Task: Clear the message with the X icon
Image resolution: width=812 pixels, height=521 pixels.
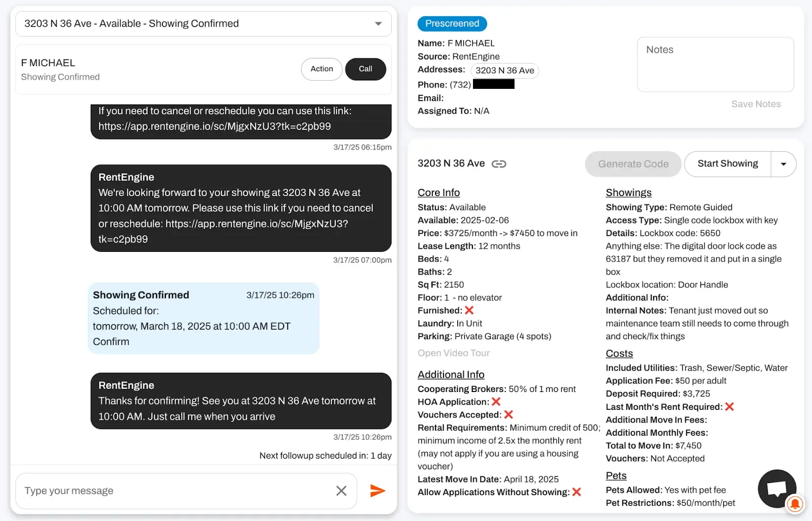Action: tap(342, 491)
